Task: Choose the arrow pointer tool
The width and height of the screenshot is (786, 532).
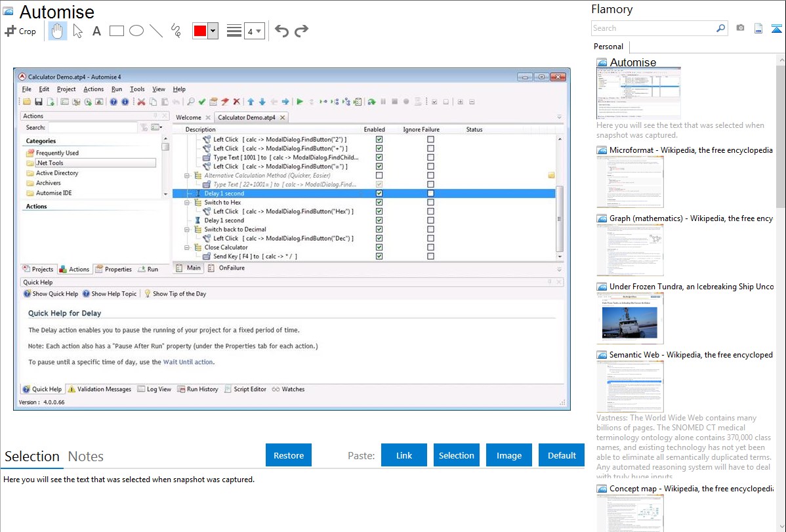Action: pyautogui.click(x=77, y=31)
